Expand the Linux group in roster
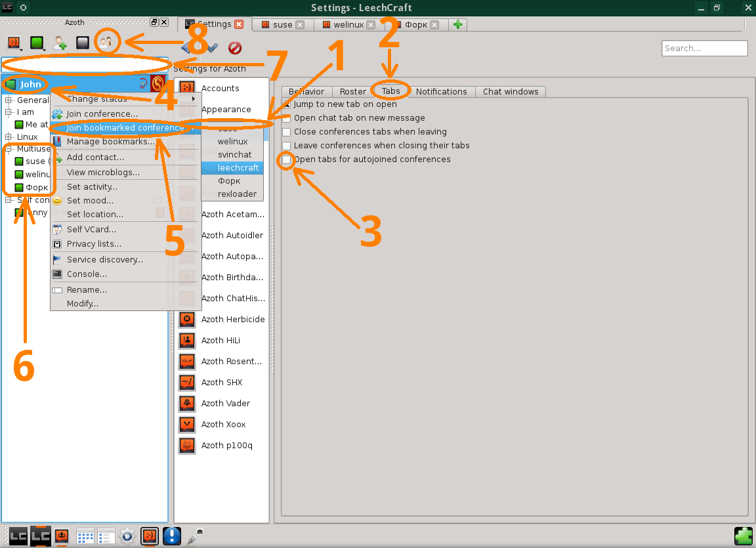Image resolution: width=756 pixels, height=548 pixels. (x=8, y=137)
